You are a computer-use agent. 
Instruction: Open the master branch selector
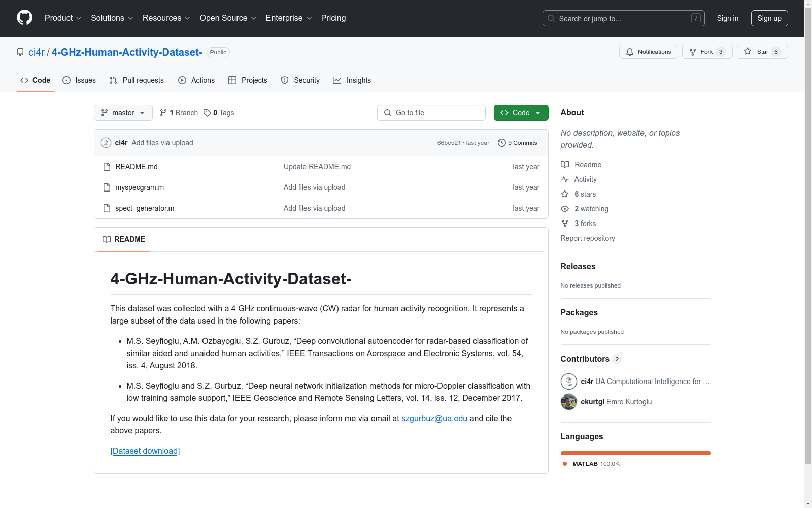tap(123, 113)
